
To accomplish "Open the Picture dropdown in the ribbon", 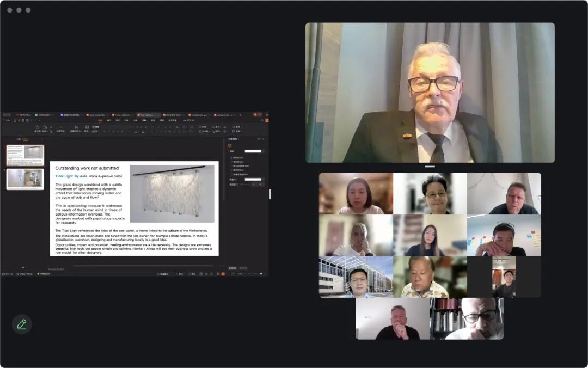I will [216, 127].
